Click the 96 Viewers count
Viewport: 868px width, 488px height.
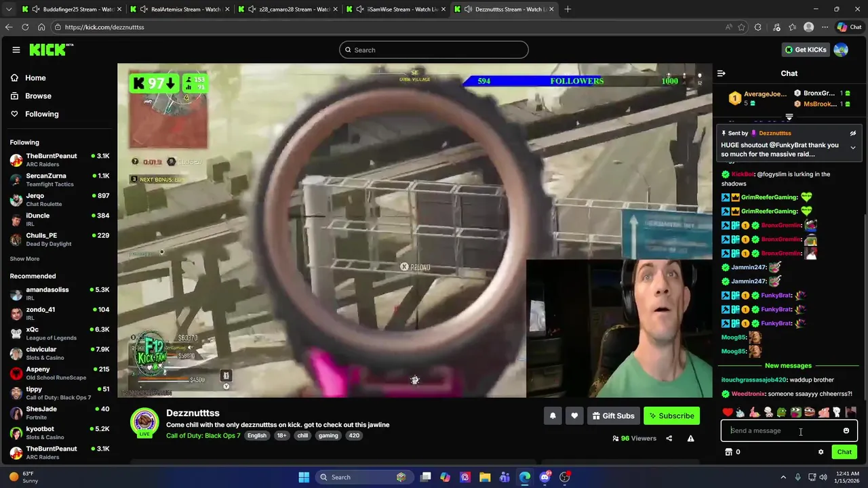pos(634,439)
